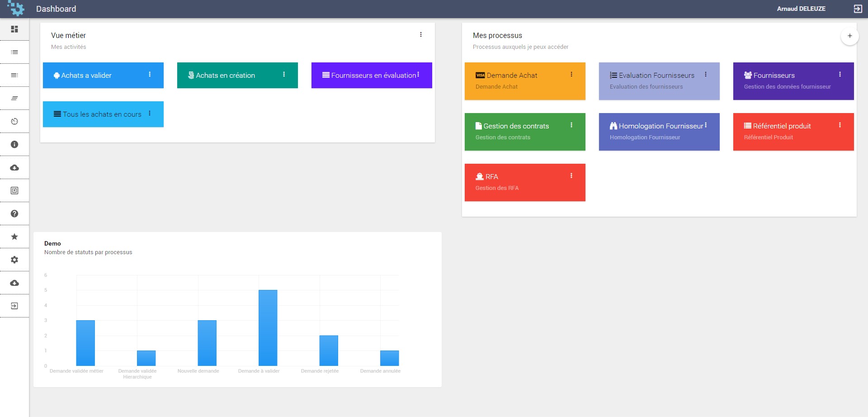Click the Dashboard title in header
868x417 pixels.
tap(56, 9)
